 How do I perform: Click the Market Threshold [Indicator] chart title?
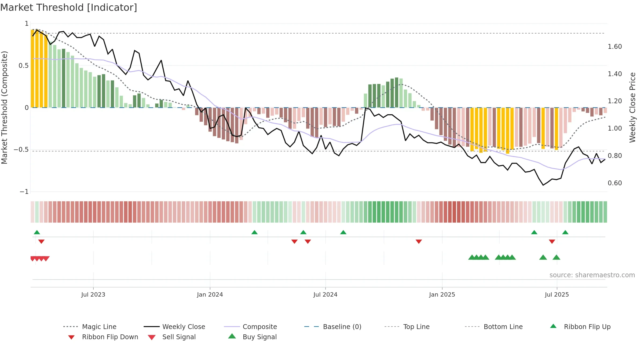(69, 8)
